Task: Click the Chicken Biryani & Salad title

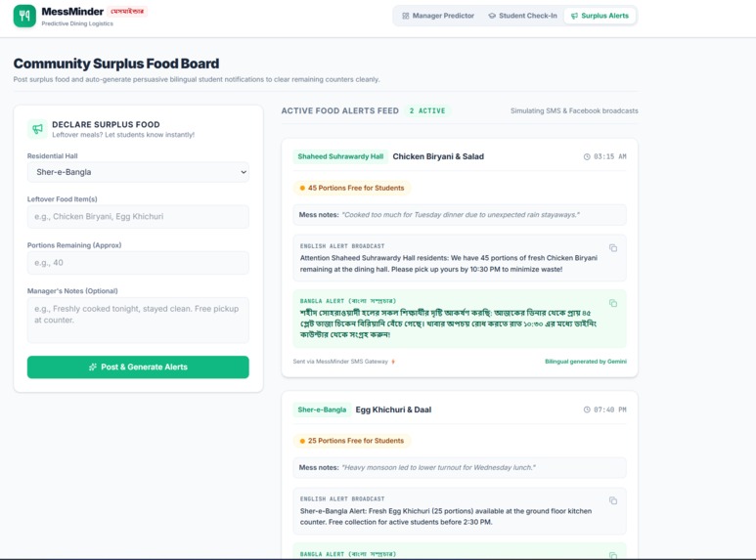Action: click(x=438, y=156)
